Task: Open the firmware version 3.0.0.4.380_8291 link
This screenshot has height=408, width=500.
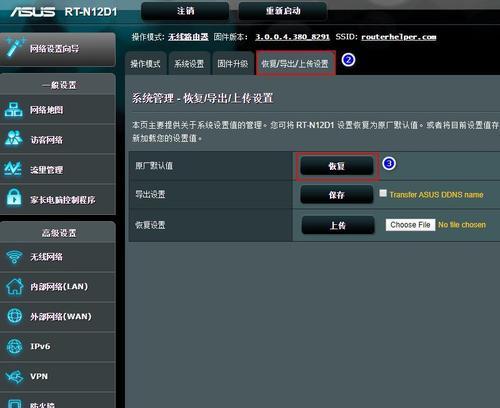Action: pos(292,37)
